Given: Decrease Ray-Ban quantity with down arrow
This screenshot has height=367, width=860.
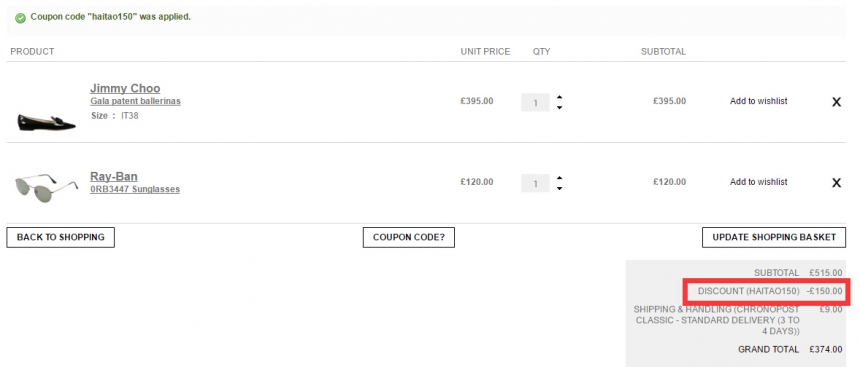Looking at the screenshot, I should point(559,188).
